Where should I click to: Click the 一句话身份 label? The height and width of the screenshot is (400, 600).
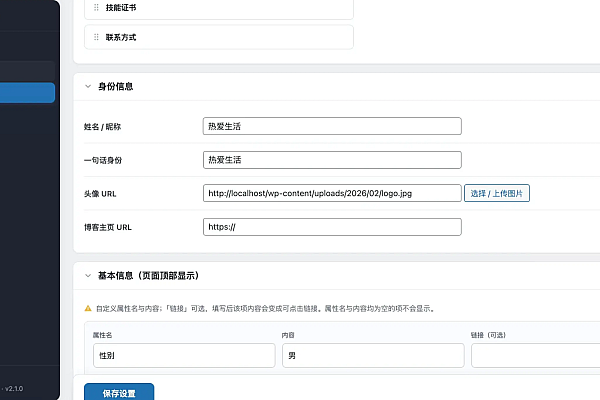pyautogui.click(x=103, y=160)
